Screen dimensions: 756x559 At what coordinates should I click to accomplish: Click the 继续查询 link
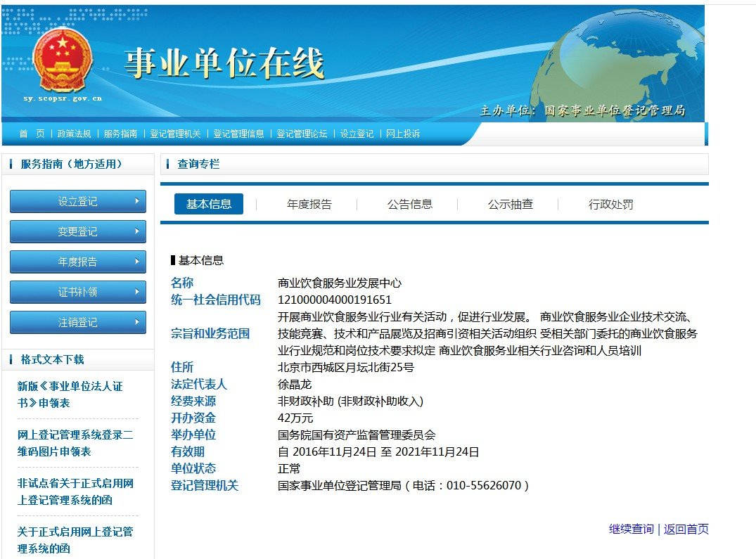(x=630, y=529)
